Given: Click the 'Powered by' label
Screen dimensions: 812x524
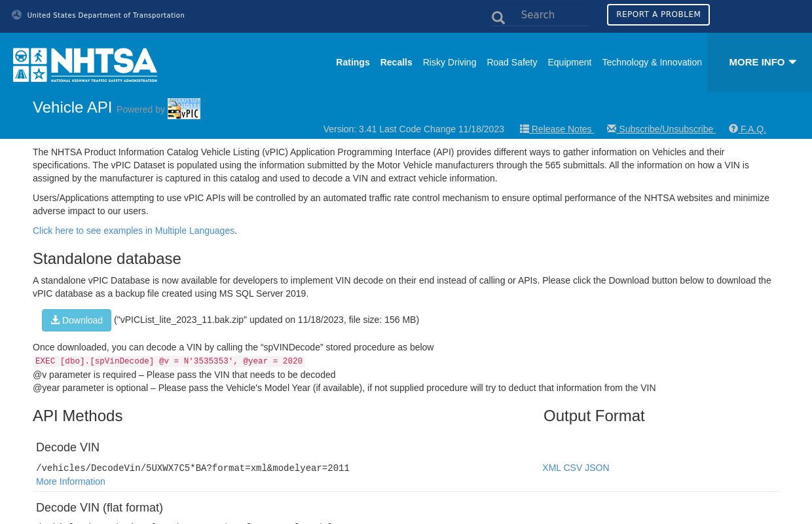Looking at the screenshot, I should [x=141, y=109].
